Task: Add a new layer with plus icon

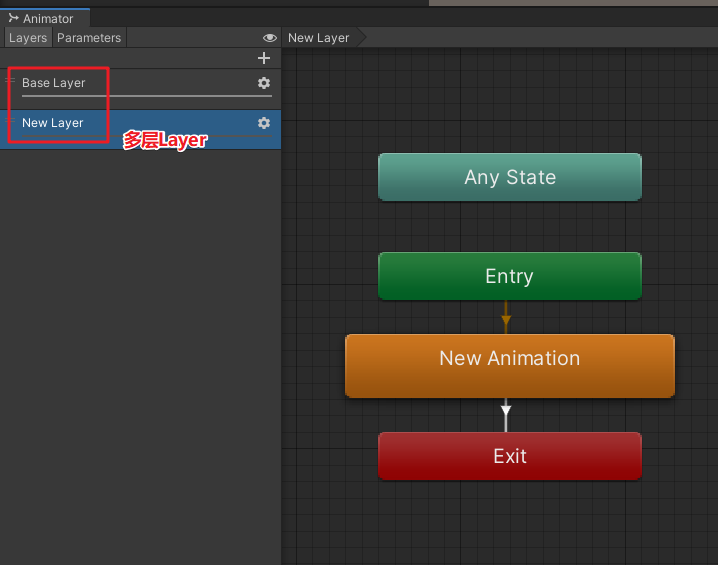Action: (264, 59)
